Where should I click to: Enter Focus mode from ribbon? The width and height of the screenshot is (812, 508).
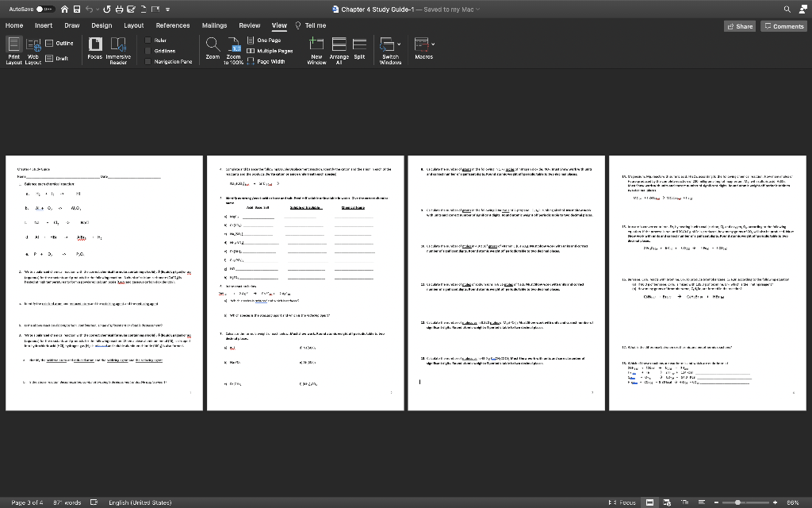coord(95,48)
